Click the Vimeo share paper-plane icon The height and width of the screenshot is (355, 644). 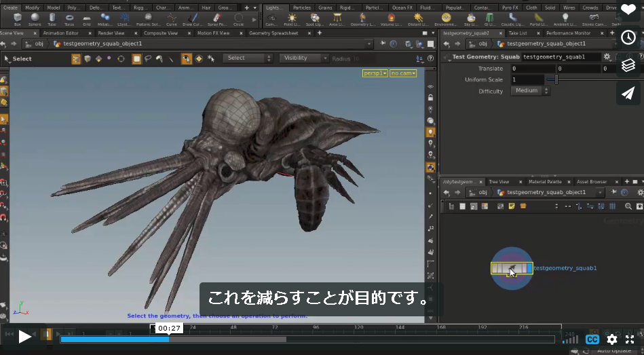[x=628, y=93]
